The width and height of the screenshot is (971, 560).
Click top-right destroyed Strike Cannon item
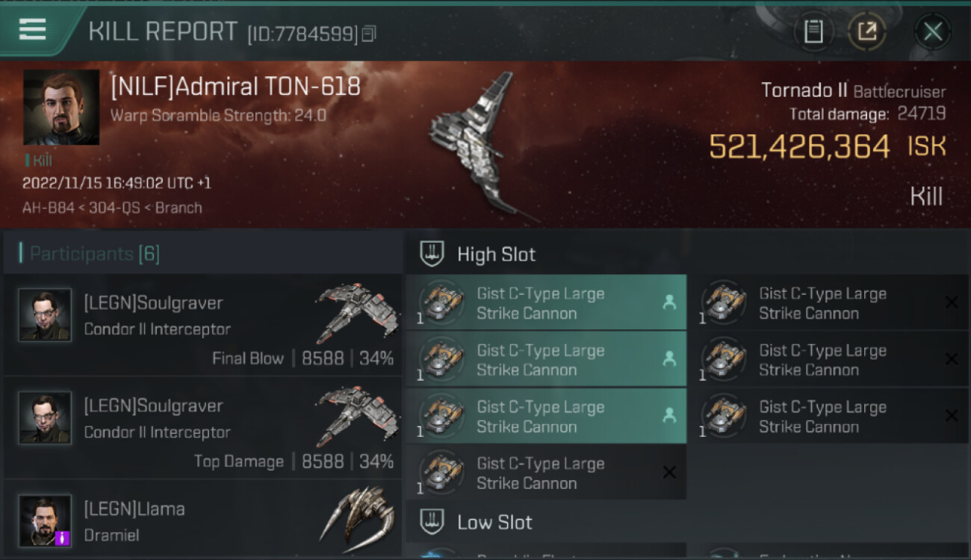click(828, 302)
